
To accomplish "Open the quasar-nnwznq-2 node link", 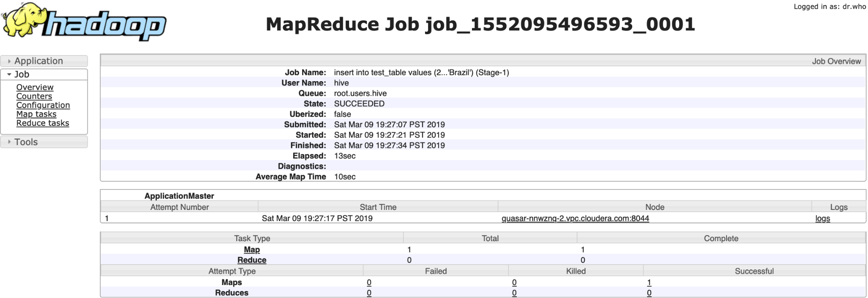I will 575,218.
